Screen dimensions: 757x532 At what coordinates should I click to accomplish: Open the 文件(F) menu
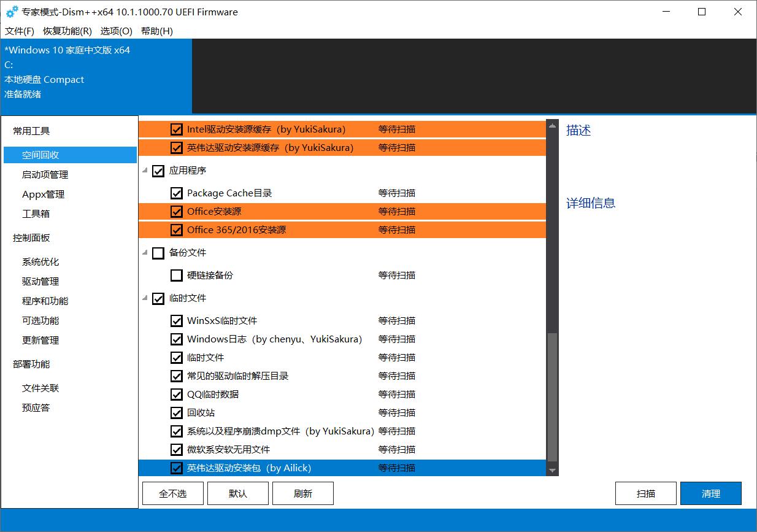tap(19, 31)
